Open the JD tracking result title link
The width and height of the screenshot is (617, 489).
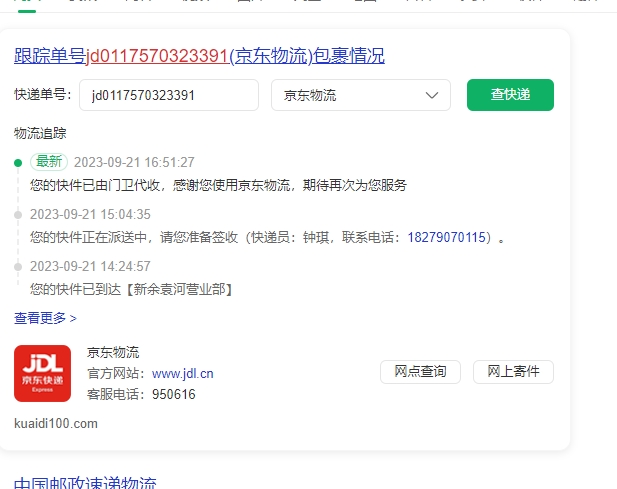click(199, 56)
